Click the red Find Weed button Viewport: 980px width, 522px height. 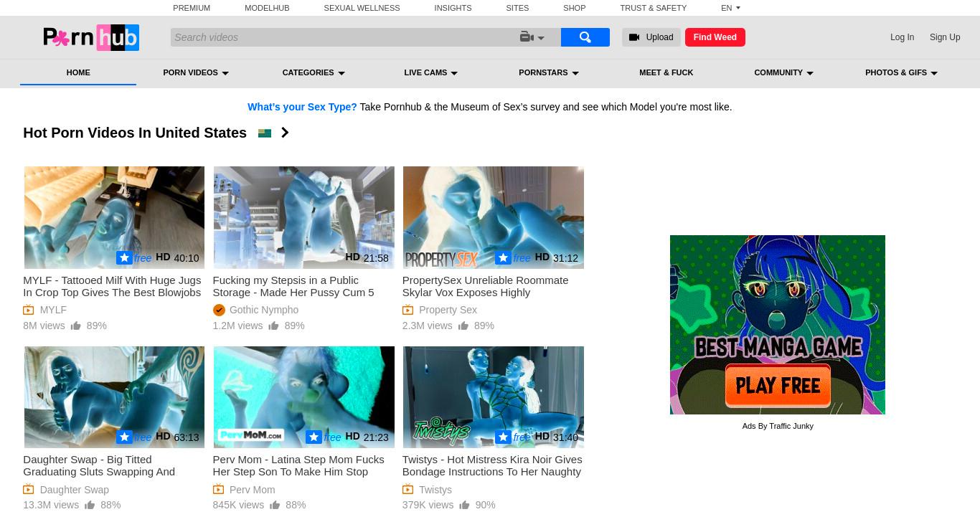[715, 37]
